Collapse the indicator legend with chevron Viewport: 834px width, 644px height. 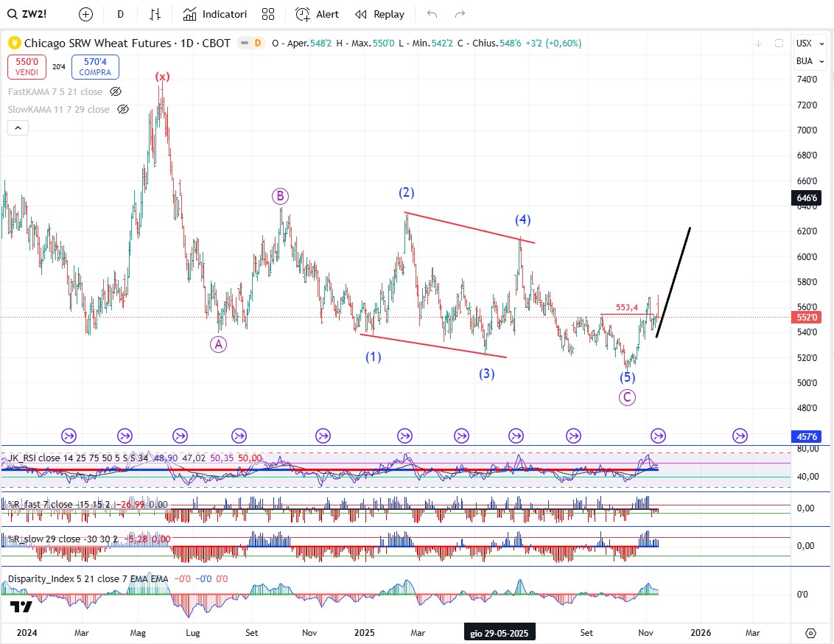coord(18,127)
